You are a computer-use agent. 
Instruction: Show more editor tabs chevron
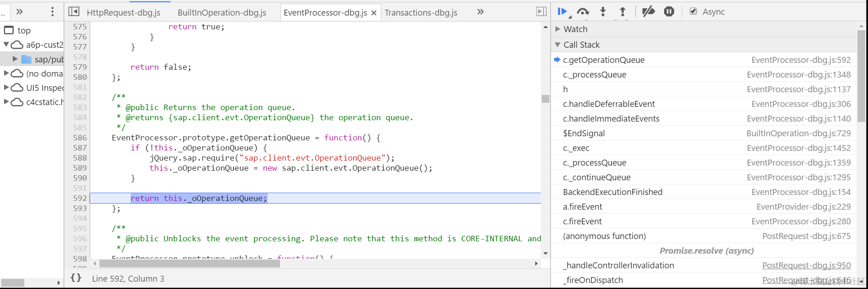pyautogui.click(x=480, y=11)
